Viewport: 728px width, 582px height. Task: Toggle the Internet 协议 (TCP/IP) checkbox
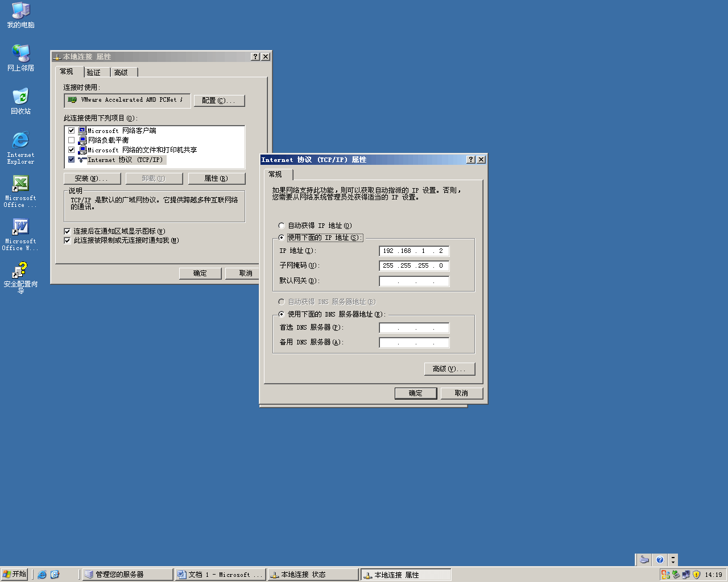(71, 160)
